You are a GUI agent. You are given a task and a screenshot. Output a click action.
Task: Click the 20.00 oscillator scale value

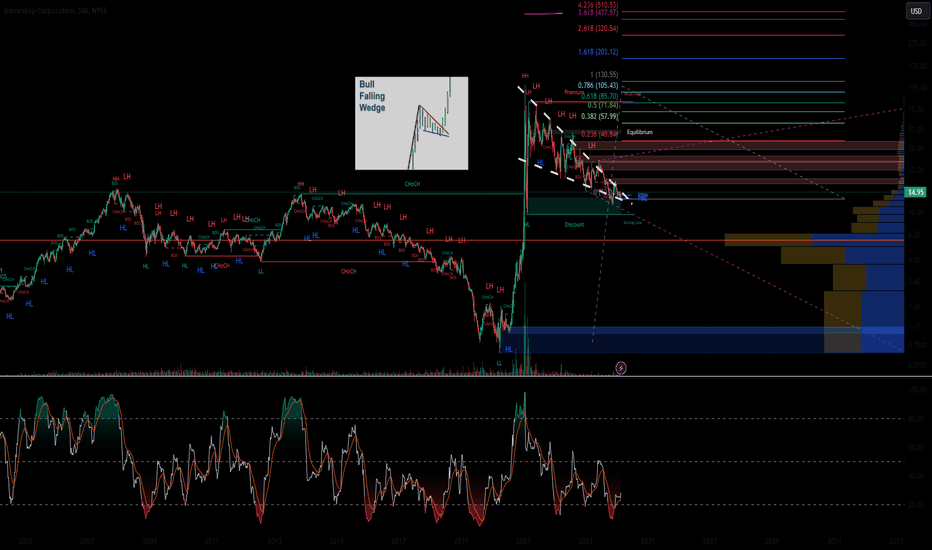tap(918, 505)
